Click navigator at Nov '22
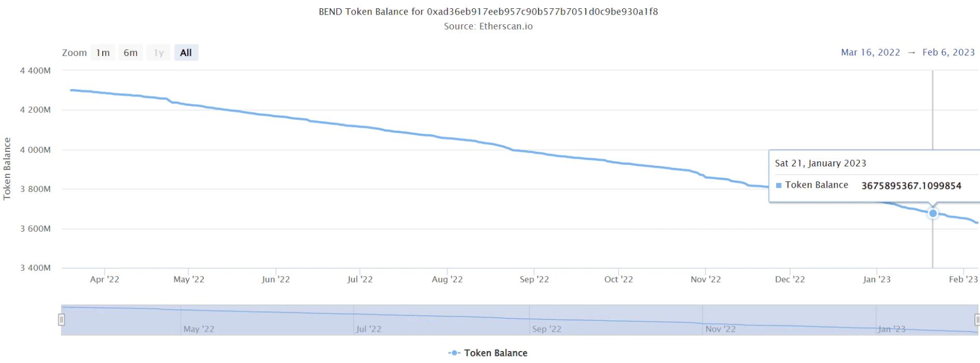 pos(720,329)
